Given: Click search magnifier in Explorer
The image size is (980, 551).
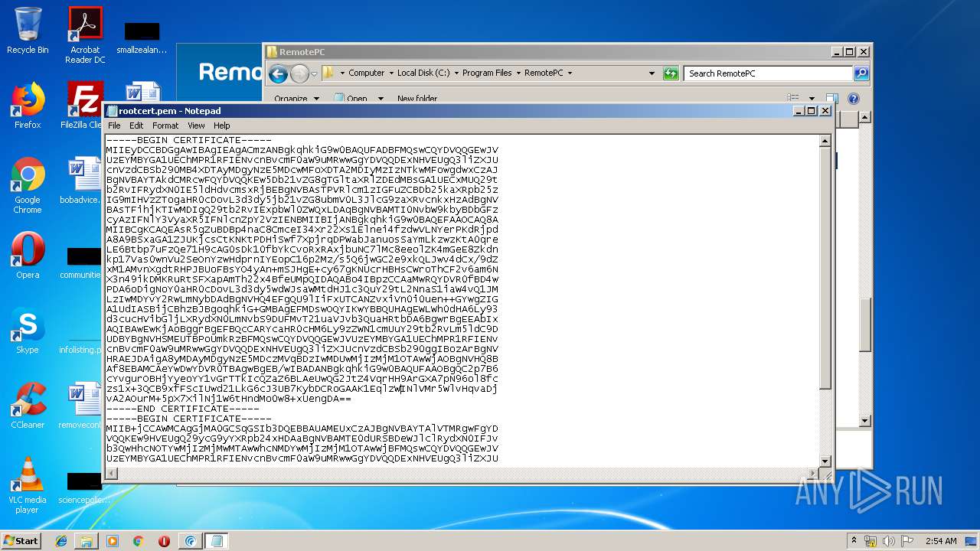Looking at the screenshot, I should pyautogui.click(x=861, y=73).
